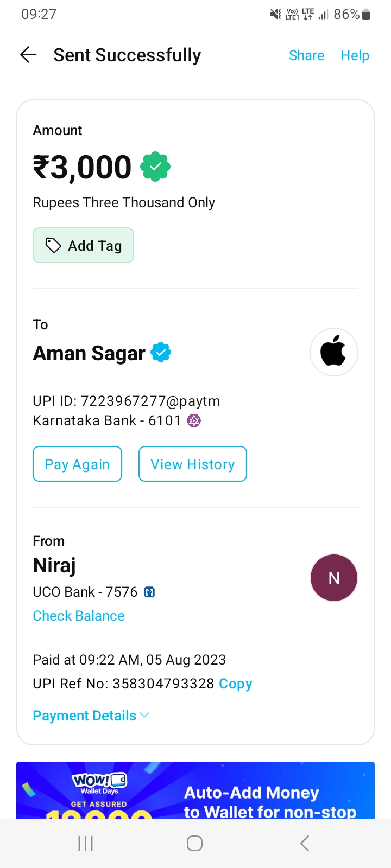Viewport: 391px width, 868px height.
Task: Tap Pay Again button
Action: pyautogui.click(x=77, y=464)
